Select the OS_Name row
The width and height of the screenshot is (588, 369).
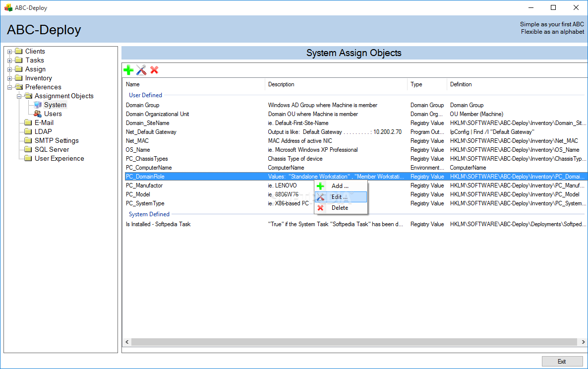[355, 150]
